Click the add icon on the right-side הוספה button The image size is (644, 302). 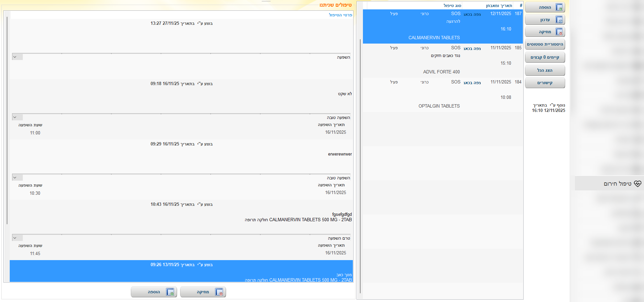[x=559, y=7]
